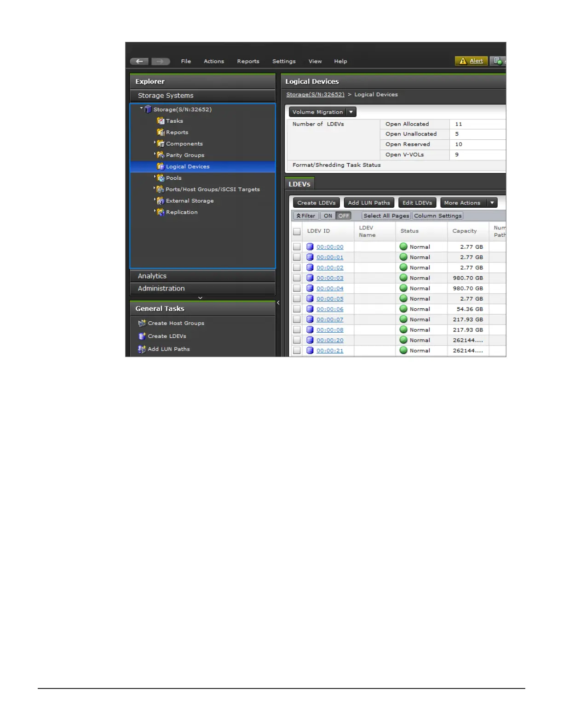Check the select-all checkbox in LDEV header

(297, 232)
